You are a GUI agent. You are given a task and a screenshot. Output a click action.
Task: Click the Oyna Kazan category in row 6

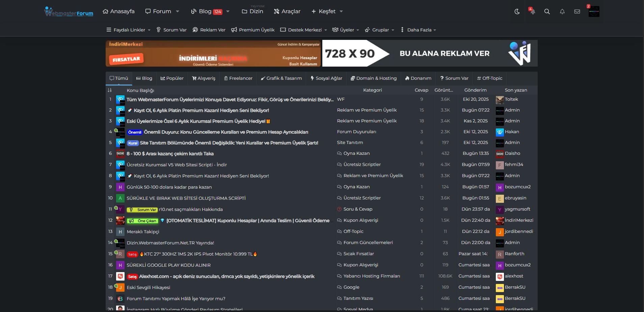(x=356, y=153)
